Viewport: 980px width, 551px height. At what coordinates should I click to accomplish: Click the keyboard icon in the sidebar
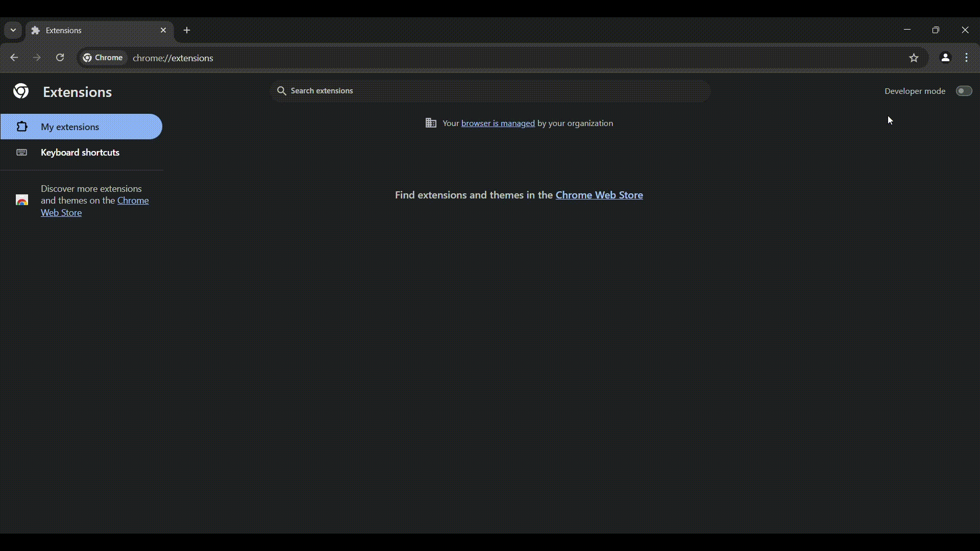(21, 153)
